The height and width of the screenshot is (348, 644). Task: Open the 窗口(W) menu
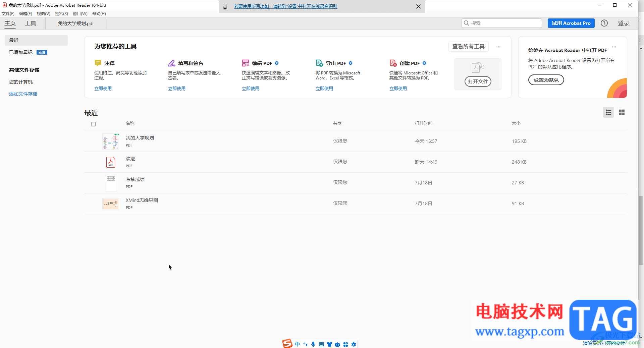pyautogui.click(x=80, y=14)
